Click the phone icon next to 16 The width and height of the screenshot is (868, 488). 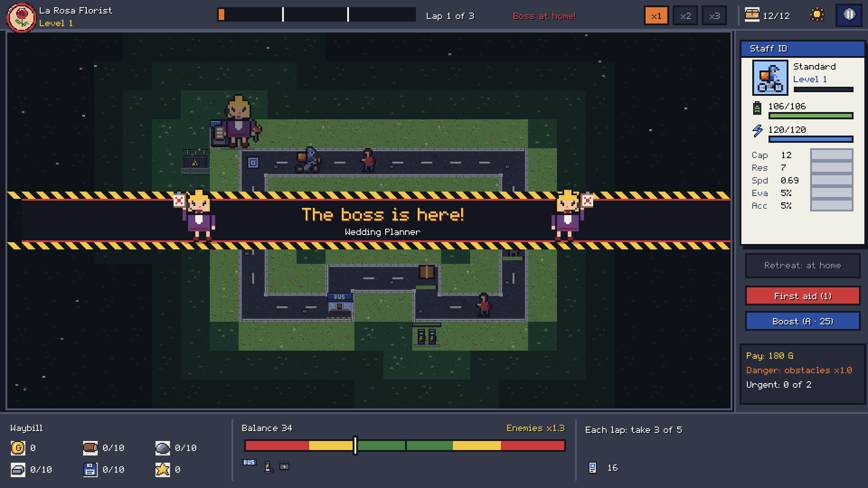coord(593,468)
